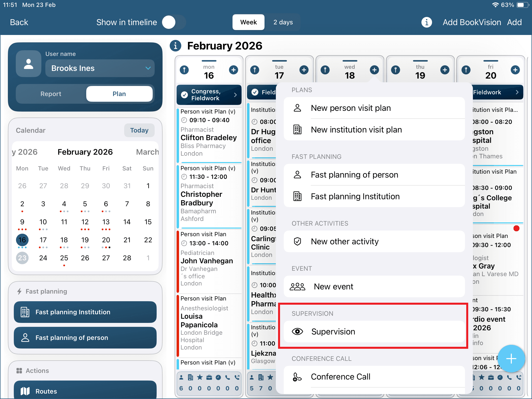
Task: Switch to 2 days view
Action: [283, 22]
